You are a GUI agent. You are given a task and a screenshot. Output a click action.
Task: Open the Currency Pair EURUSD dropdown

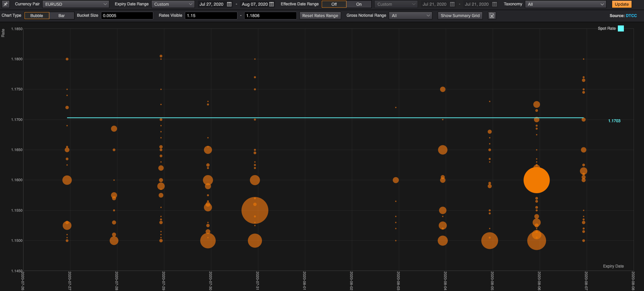click(x=76, y=4)
